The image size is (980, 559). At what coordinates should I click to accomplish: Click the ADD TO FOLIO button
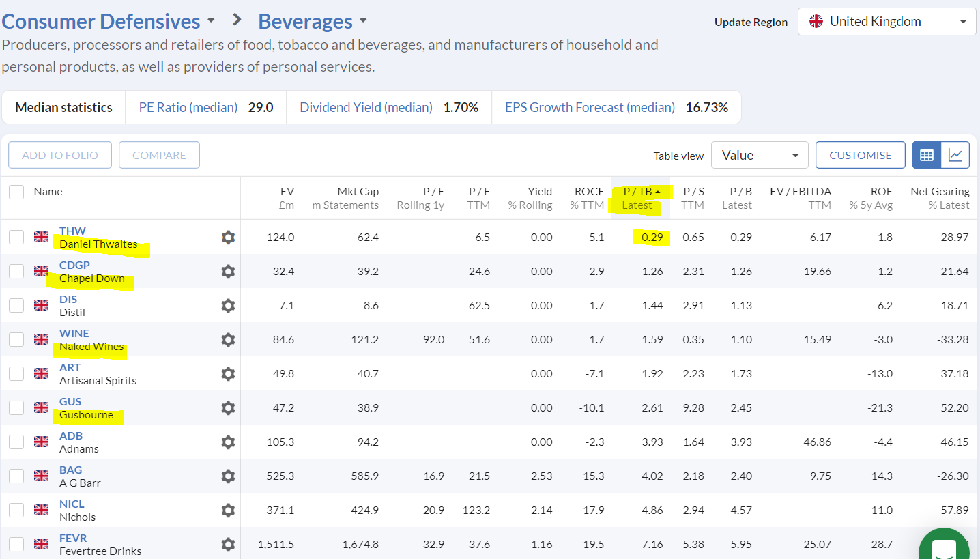pyautogui.click(x=60, y=155)
